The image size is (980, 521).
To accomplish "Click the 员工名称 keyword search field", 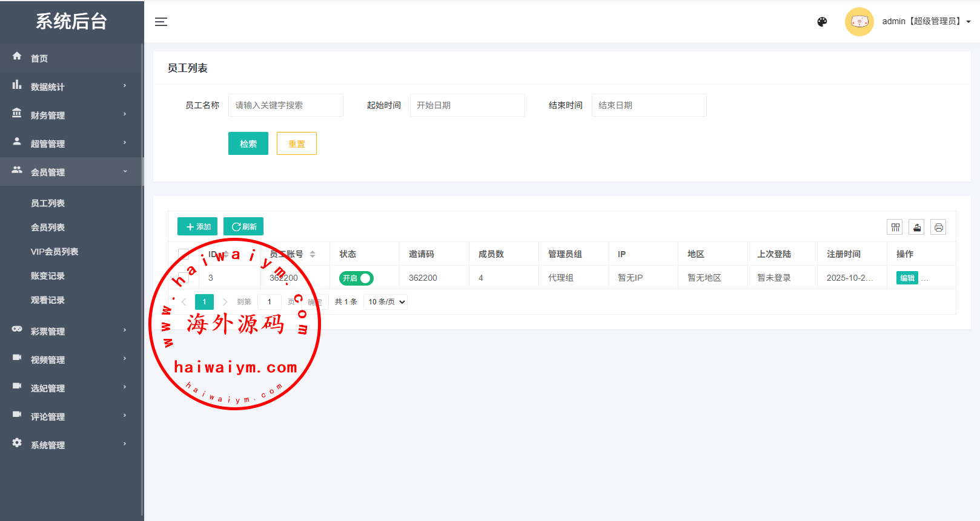I will point(285,105).
